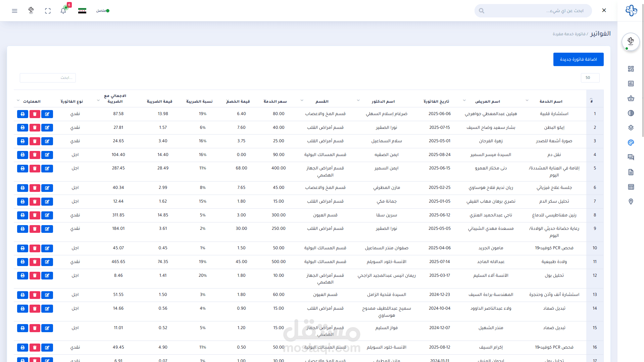Click the قيمة الضريبة column header
This screenshot has width=644, height=362.
[160, 101]
